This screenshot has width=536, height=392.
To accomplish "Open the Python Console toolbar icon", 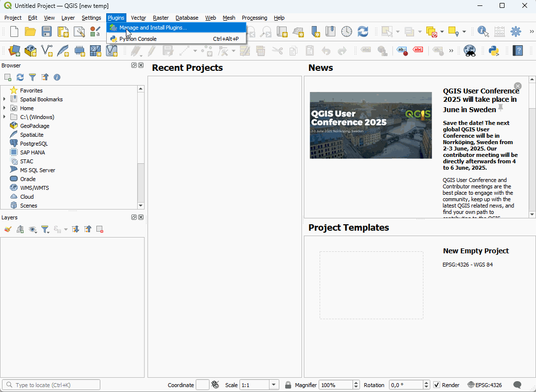I will coord(494,51).
